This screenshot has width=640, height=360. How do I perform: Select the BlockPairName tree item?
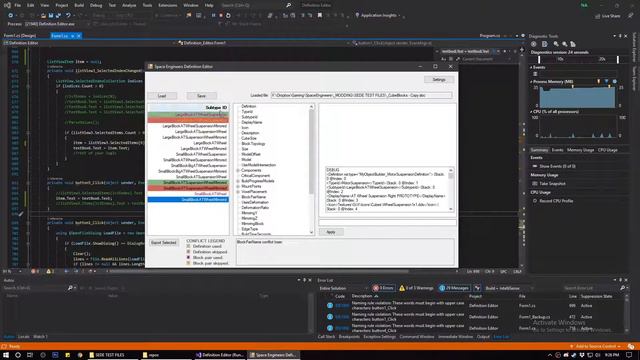(254, 197)
